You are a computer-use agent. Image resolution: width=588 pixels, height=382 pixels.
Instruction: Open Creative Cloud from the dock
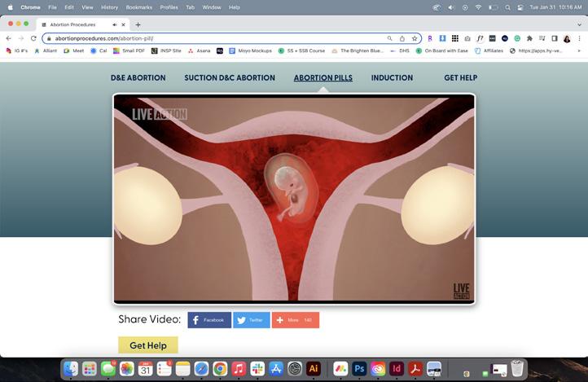tap(378, 369)
